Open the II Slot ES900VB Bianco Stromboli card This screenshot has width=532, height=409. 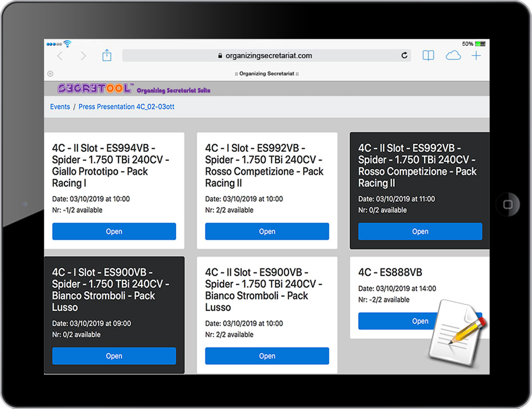267,356
